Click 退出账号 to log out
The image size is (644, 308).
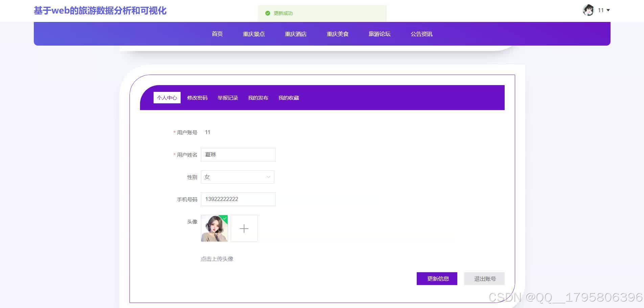click(x=484, y=278)
